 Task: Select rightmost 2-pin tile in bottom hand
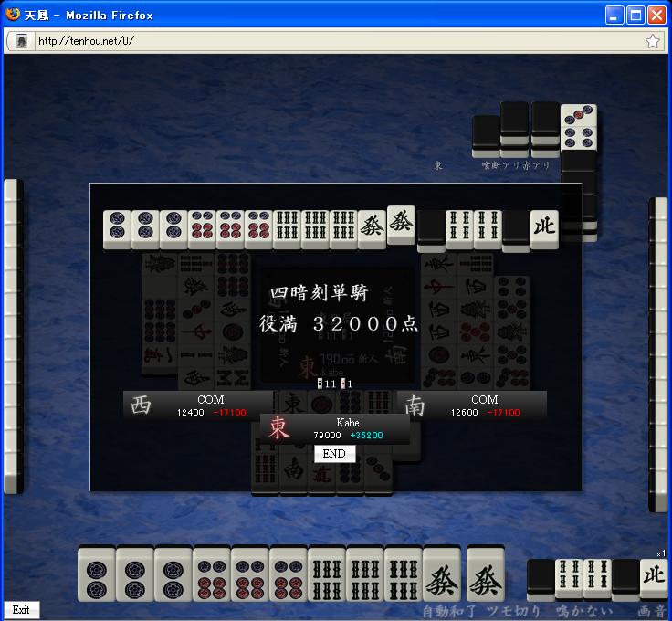tap(173, 574)
